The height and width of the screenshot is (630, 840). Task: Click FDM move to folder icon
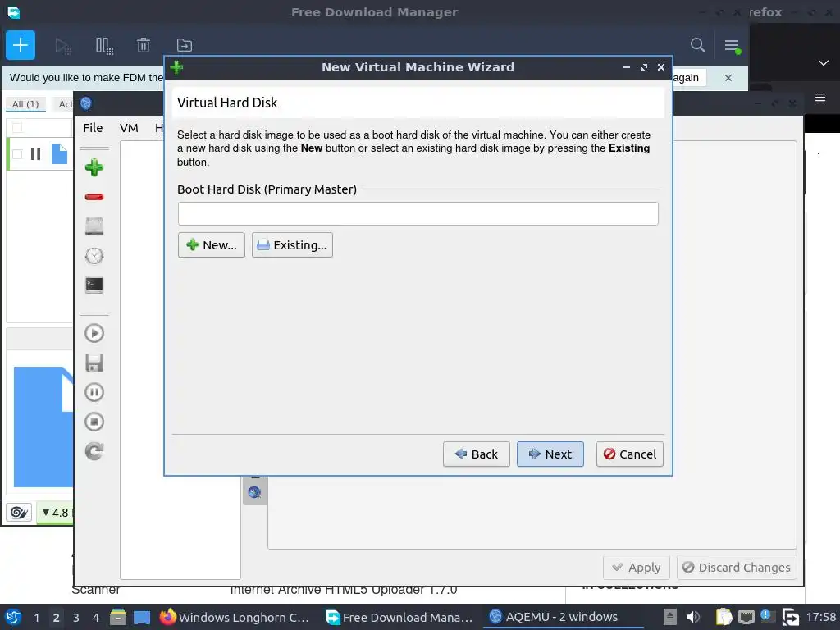pos(185,46)
